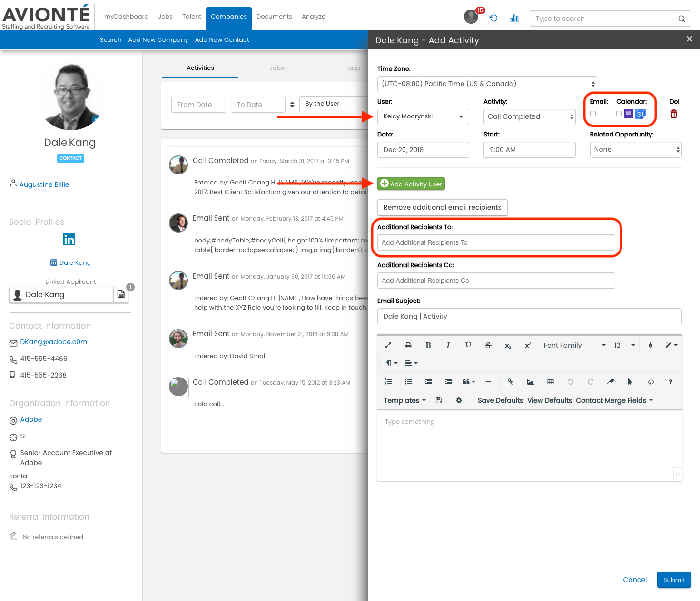
Task: Click the refresh history icon in header
Action: (493, 19)
